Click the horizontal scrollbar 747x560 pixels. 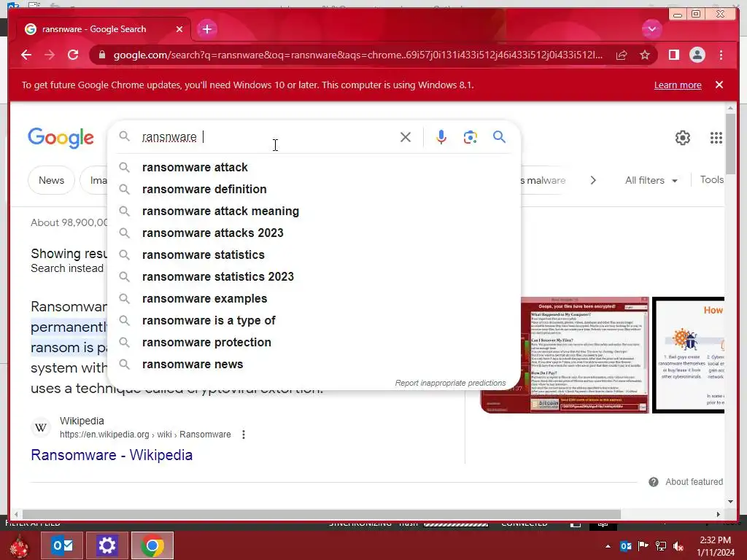[322, 515]
